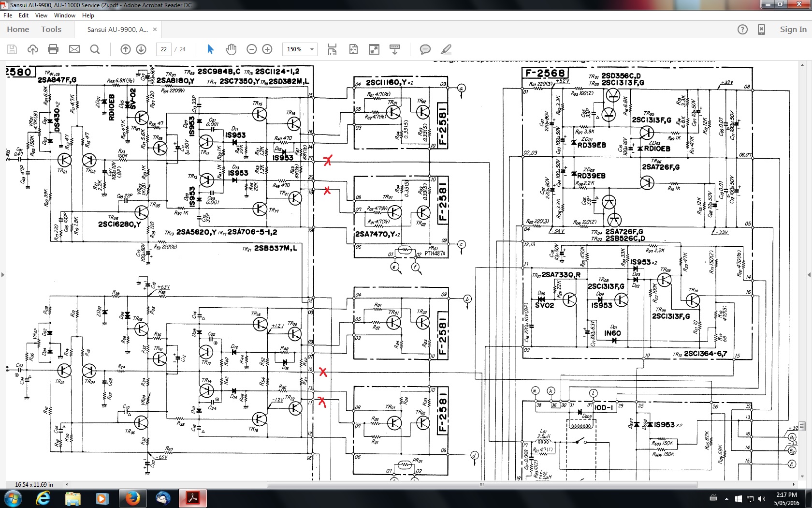Open the Window menu
Image resolution: width=812 pixels, height=508 pixels.
pos(65,15)
